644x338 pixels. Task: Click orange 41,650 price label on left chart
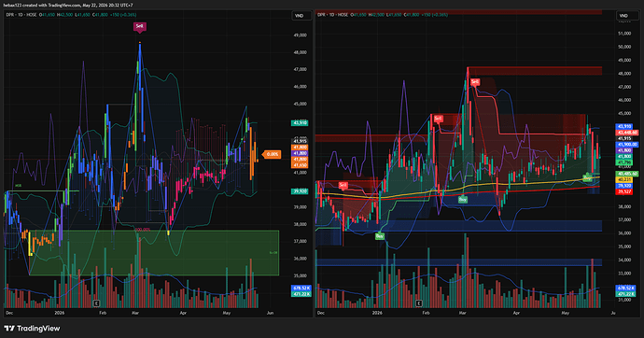pos(300,165)
